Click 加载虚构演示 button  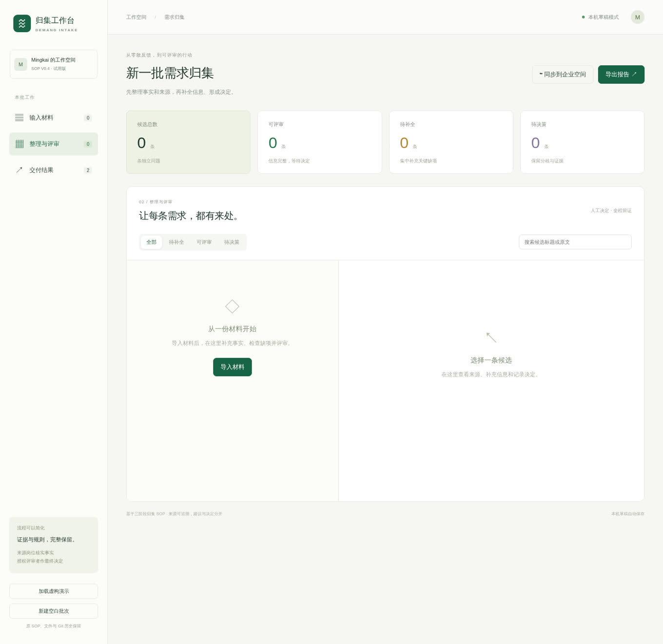54,591
